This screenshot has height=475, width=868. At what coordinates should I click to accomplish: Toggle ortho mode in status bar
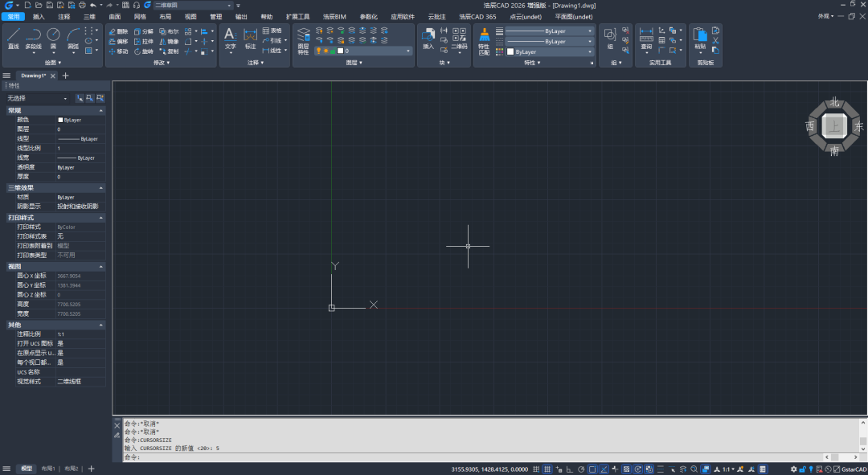[570, 469]
